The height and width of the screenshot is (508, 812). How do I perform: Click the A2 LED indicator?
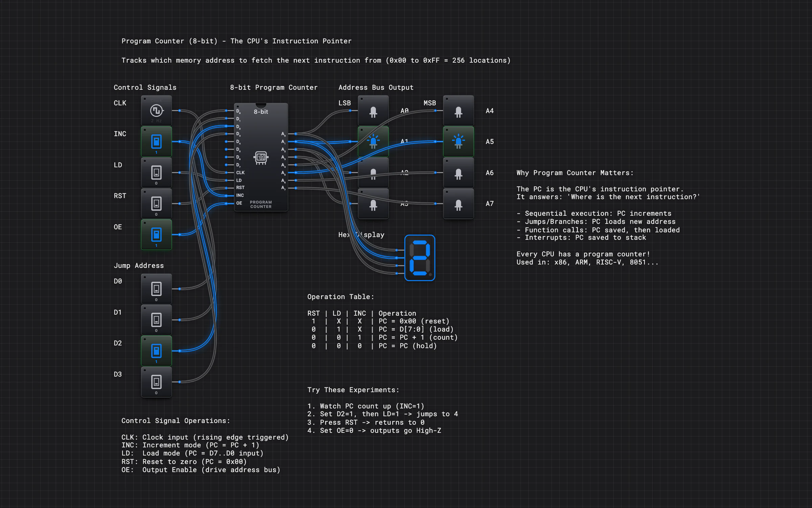[x=373, y=173]
